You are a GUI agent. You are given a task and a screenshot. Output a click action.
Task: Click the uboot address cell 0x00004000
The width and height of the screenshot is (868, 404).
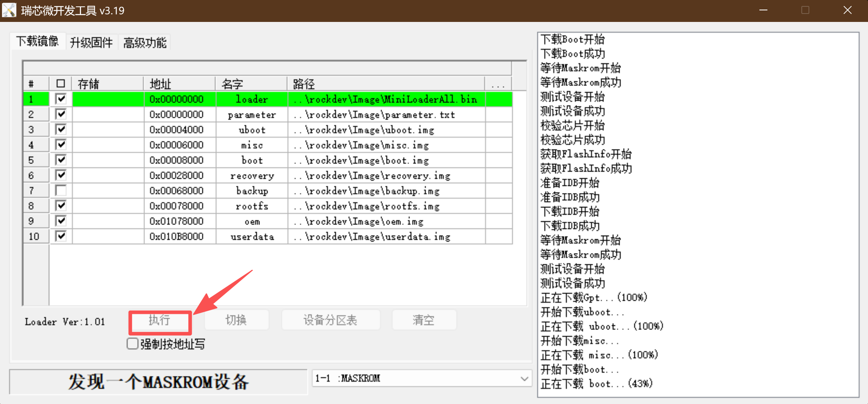176,130
